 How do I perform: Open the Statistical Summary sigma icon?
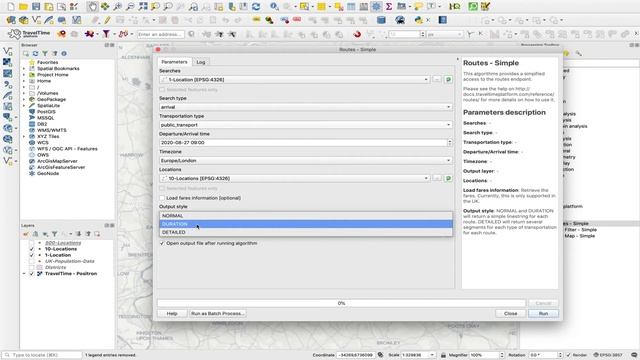(x=389, y=7)
